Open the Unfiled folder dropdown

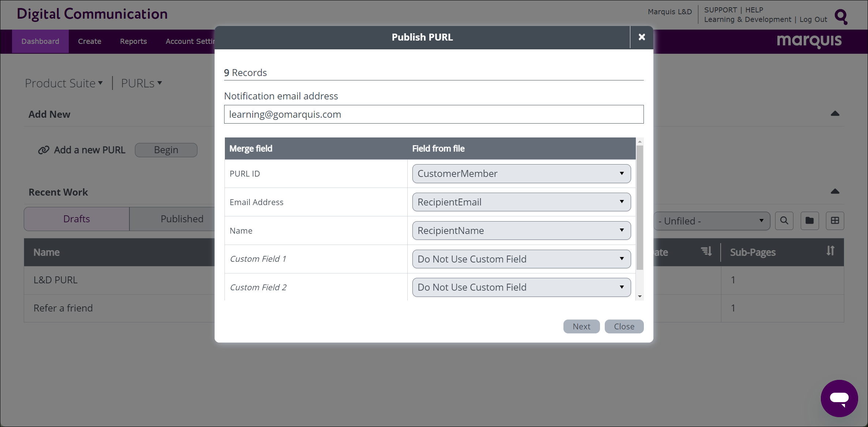[x=712, y=221]
